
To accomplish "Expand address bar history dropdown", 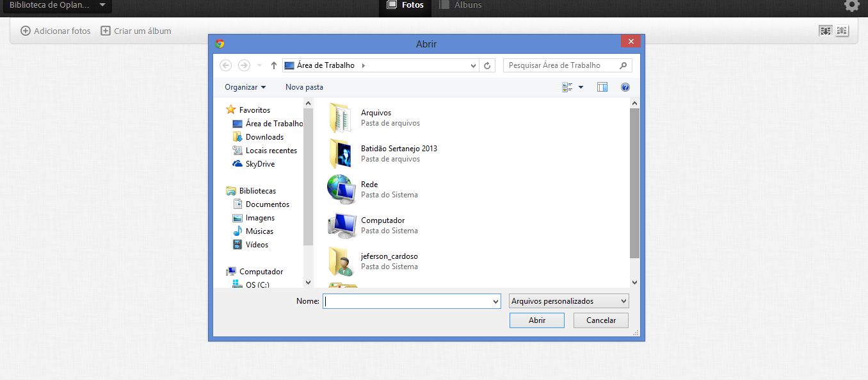I will 474,65.
